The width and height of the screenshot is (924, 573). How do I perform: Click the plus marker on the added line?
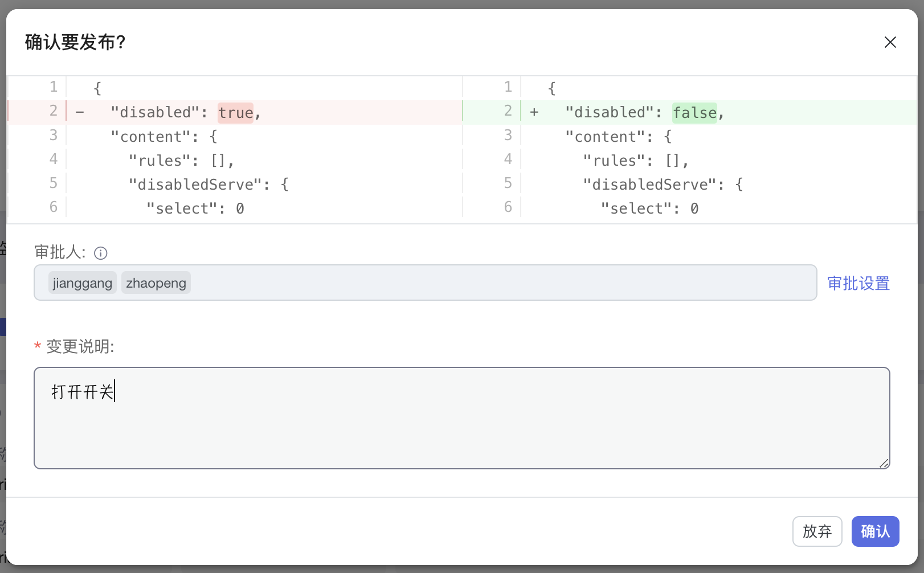point(534,113)
